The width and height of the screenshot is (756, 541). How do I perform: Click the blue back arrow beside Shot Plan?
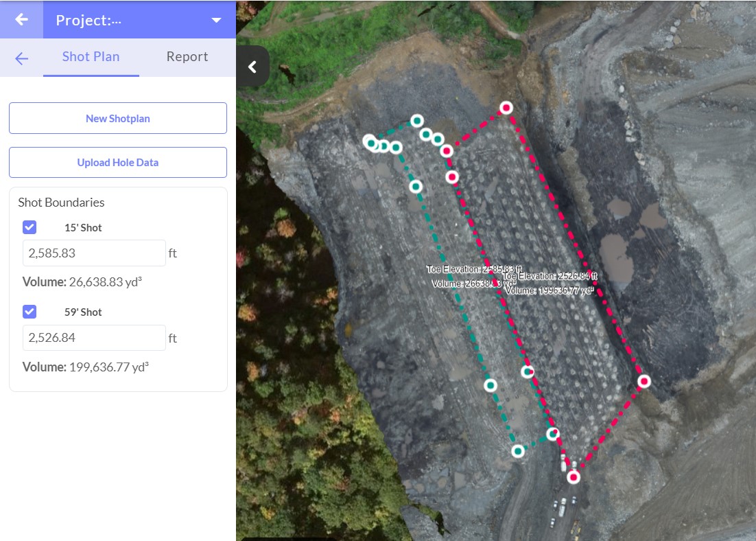22,58
